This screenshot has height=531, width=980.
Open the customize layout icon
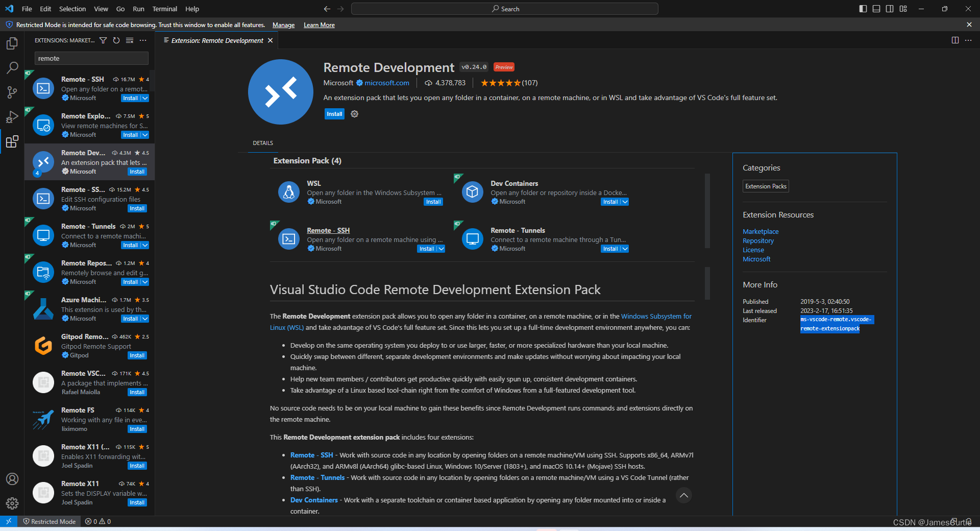pos(903,9)
